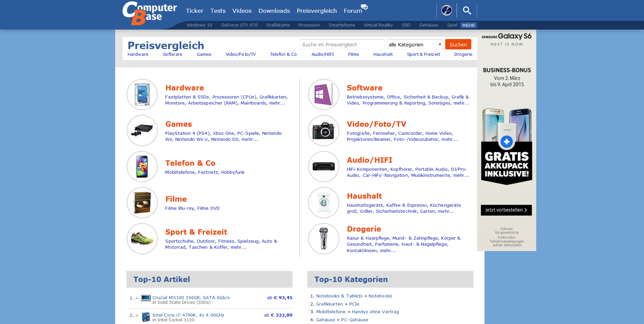Open the Haushalt heading link
The width and height of the screenshot is (644, 324).
[364, 196]
